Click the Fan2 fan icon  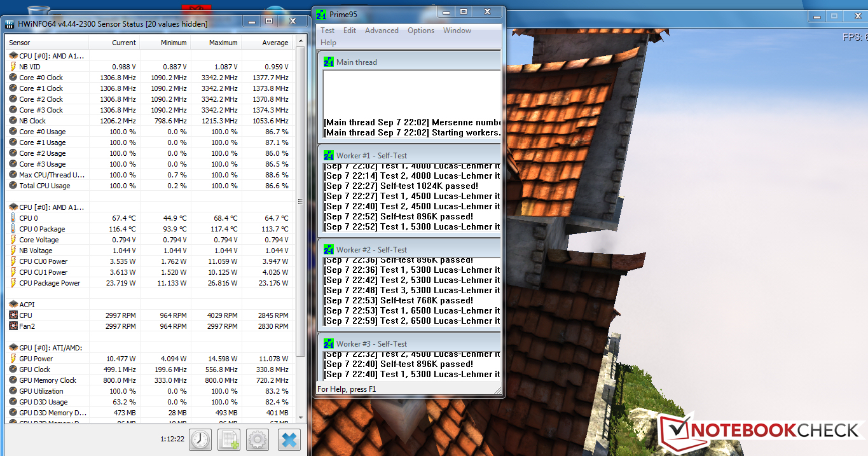[x=13, y=326]
